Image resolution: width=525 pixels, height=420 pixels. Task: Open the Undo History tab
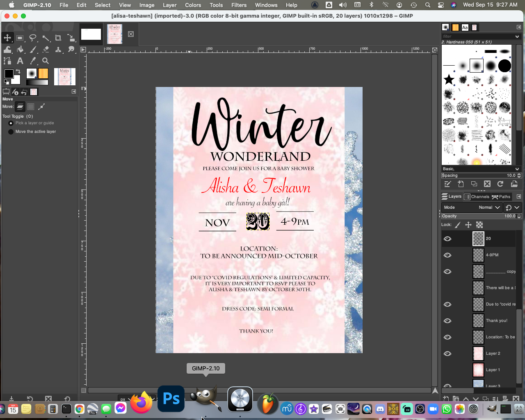pyautogui.click(x=24, y=92)
